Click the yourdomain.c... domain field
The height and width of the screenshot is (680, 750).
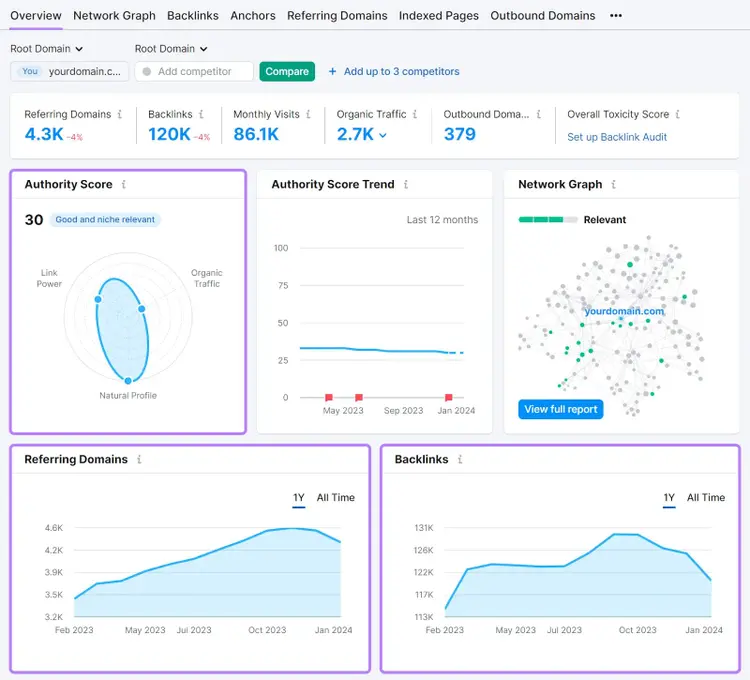tap(69, 71)
